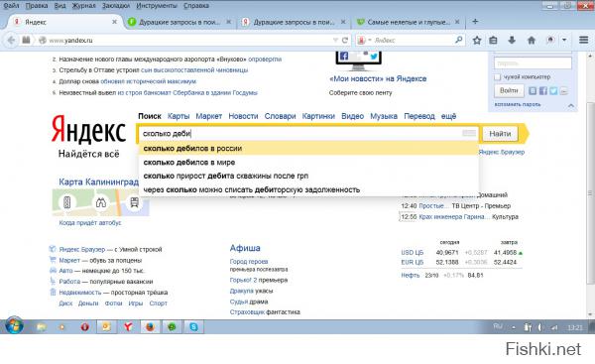Tick the 'чужой компьютер' checkbox

coord(498,77)
